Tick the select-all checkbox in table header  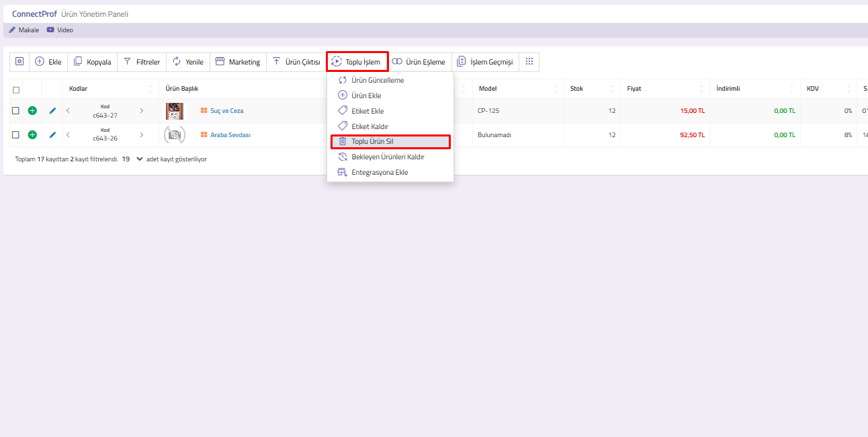point(16,89)
